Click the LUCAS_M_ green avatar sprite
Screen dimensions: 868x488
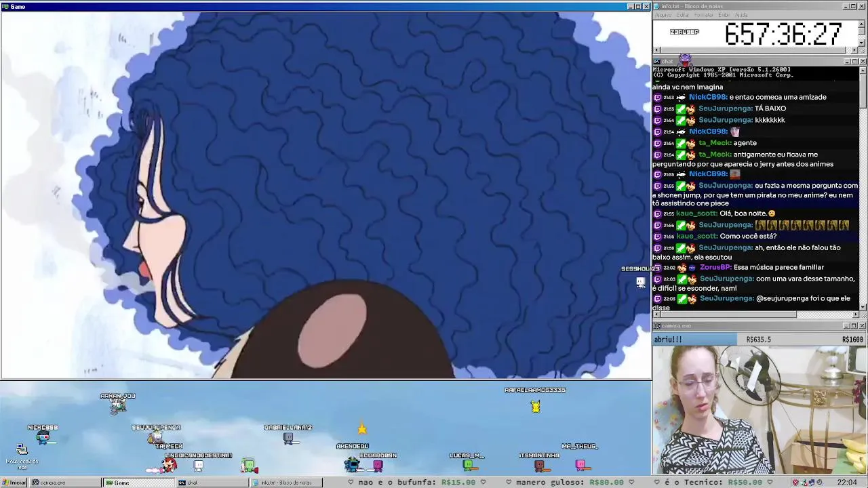click(467, 465)
